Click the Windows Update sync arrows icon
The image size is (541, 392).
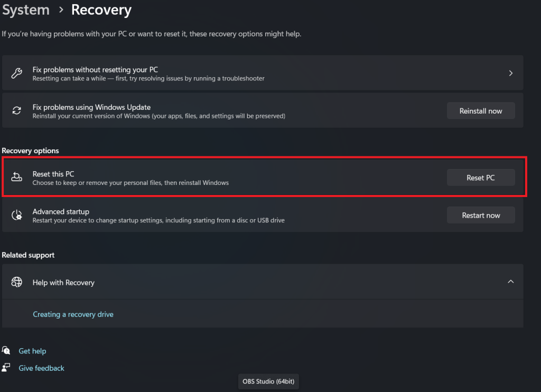point(17,111)
